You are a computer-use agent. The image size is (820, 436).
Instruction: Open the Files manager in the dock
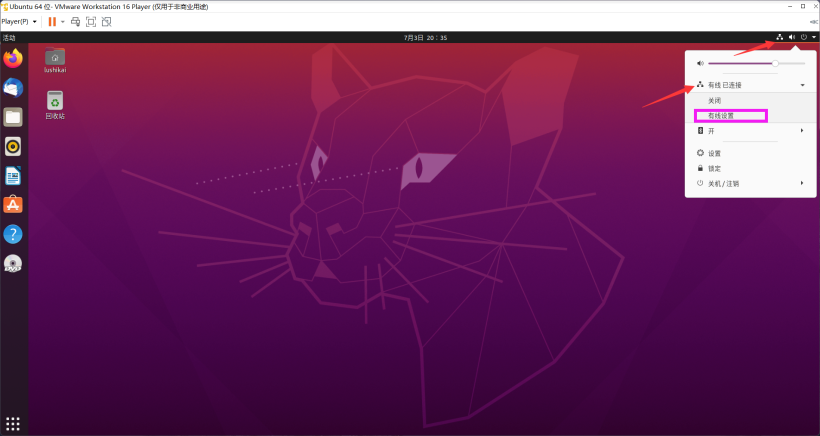tap(13, 117)
